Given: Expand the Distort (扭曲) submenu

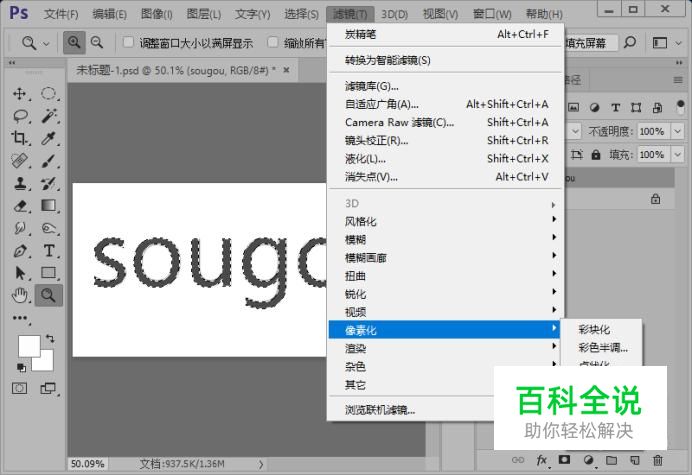Looking at the screenshot, I should 445,276.
